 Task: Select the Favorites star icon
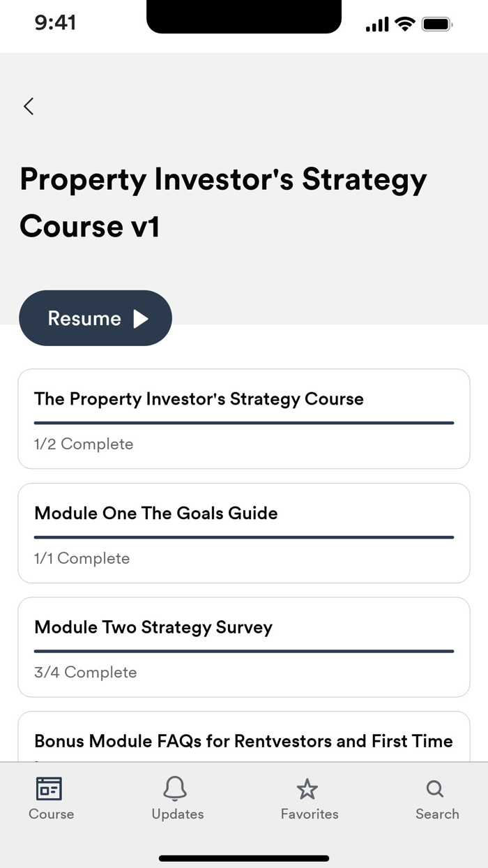(308, 789)
